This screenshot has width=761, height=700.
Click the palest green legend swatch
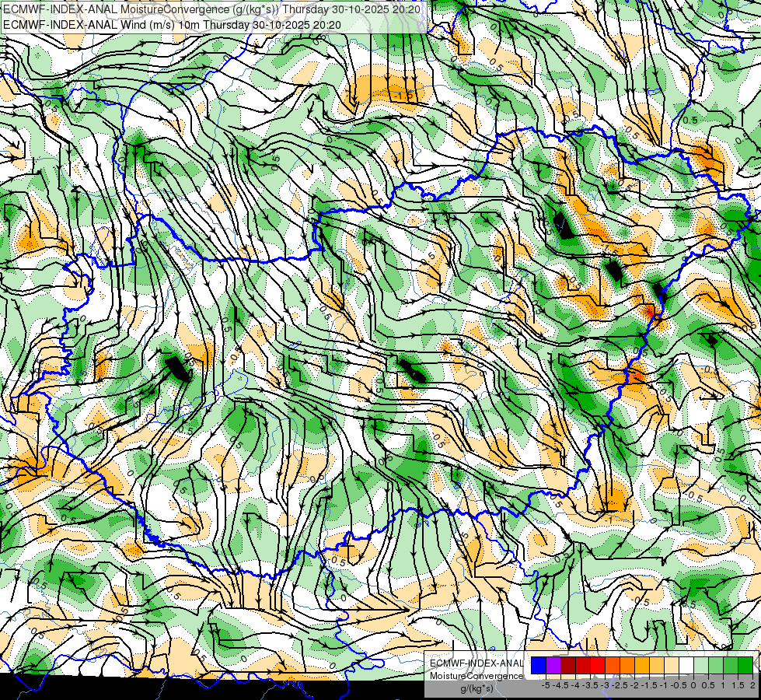701,665
